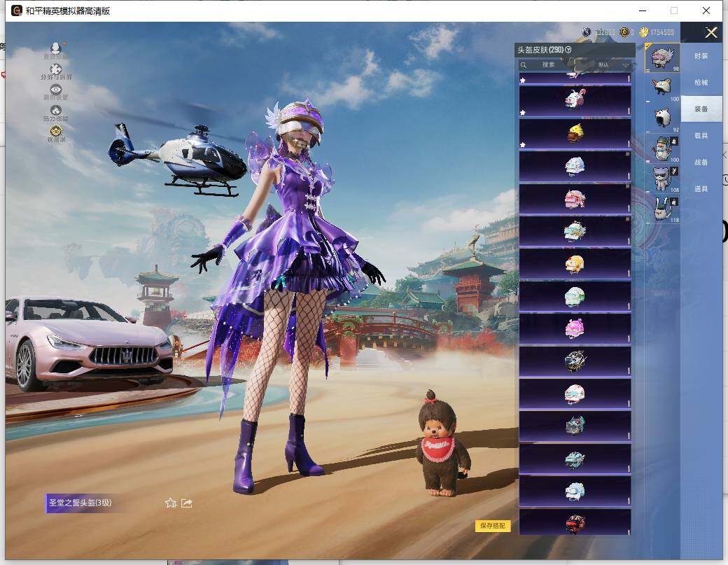
Task: Open 分解与拆解 dismantle icon
Action: coord(56,69)
